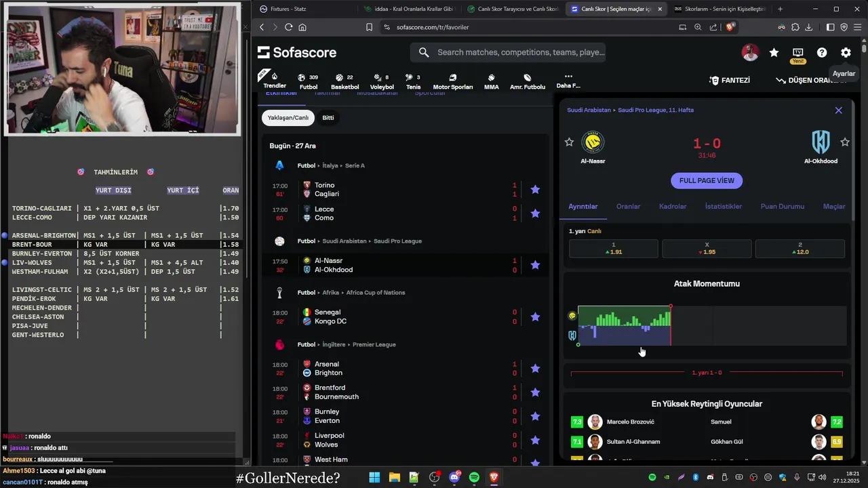Select the draw odds 1.95
This screenshot has height=488, width=868.
707,249
